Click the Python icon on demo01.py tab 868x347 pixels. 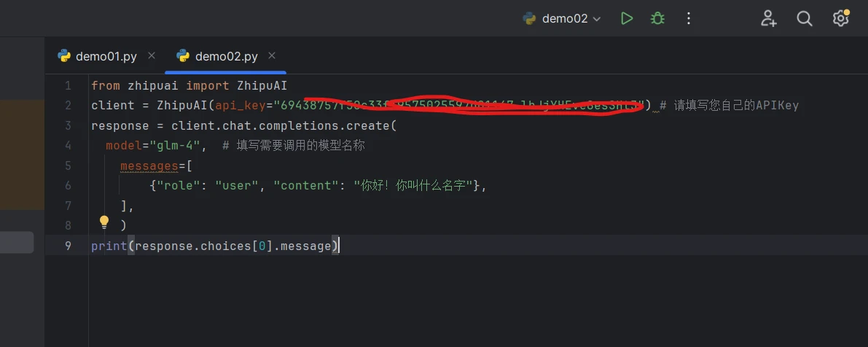tap(64, 56)
